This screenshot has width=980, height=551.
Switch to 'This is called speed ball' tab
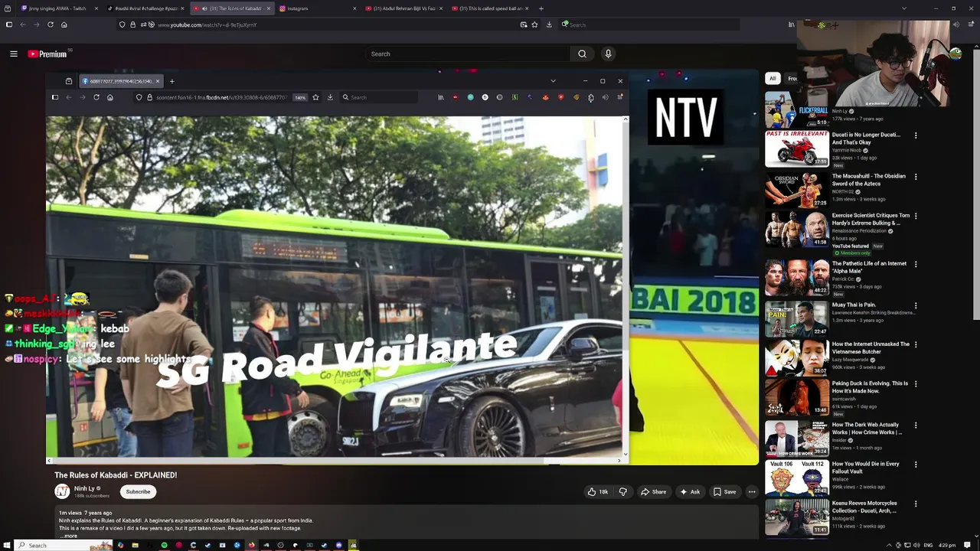490,8
